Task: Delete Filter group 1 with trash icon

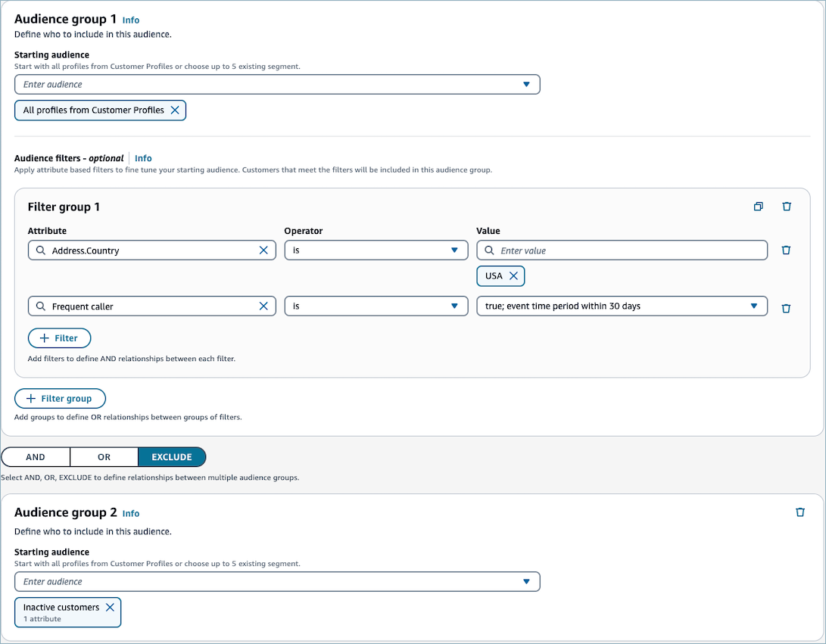Action: pos(787,207)
